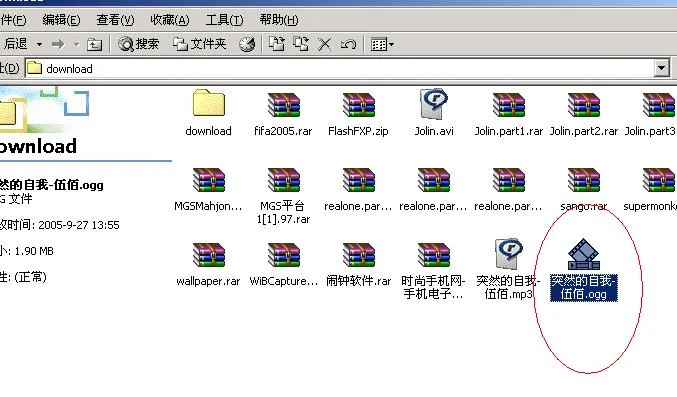The width and height of the screenshot is (677, 397).
Task: Open the back history dropdown arrow
Action: (39, 44)
